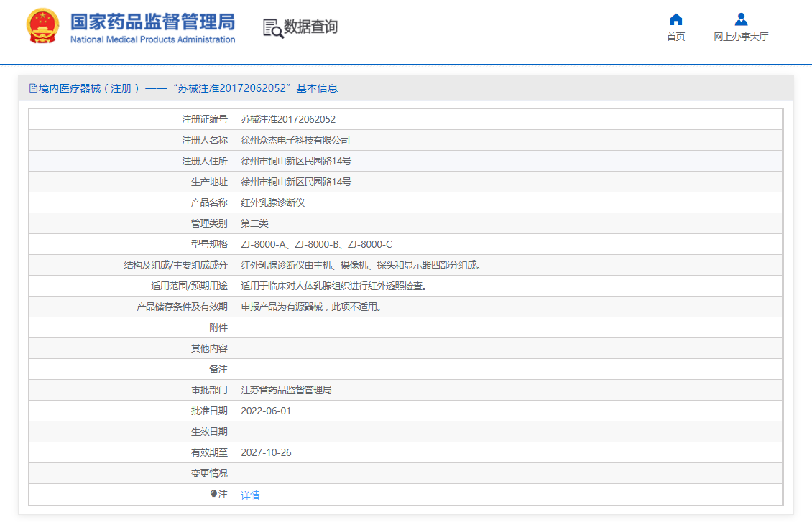Click the 生效日期 label
This screenshot has width=812, height=522.
click(x=209, y=432)
